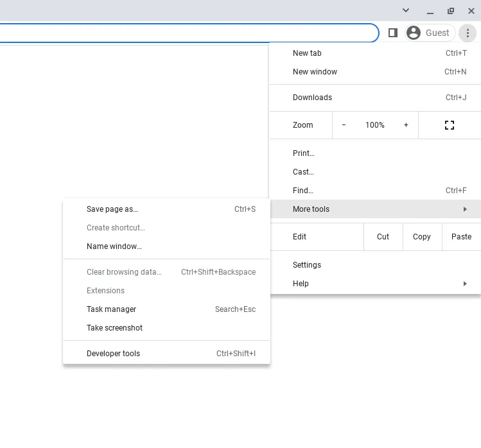This screenshot has width=481, height=448.
Task: Choose New window menu entry
Action: click(375, 72)
